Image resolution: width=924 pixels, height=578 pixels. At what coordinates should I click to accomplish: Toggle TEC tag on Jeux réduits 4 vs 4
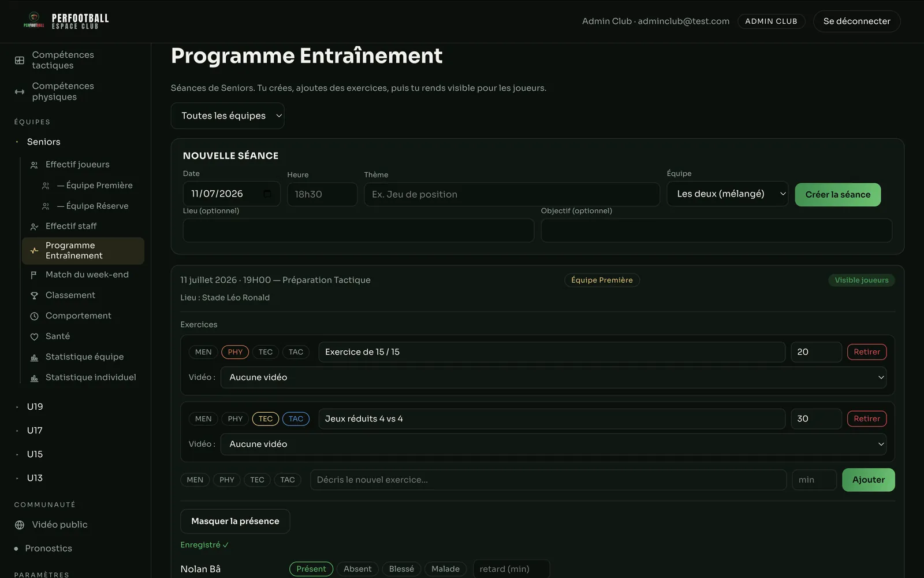(266, 419)
